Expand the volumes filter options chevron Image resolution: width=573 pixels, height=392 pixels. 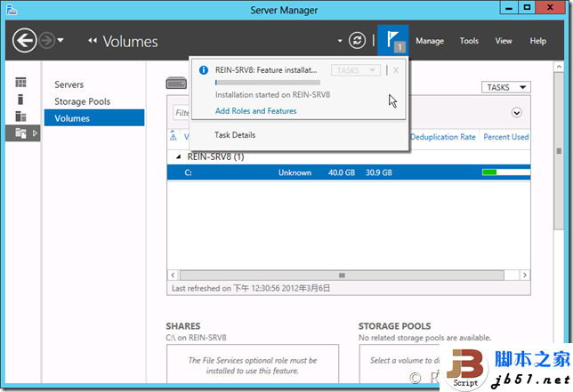(x=516, y=113)
